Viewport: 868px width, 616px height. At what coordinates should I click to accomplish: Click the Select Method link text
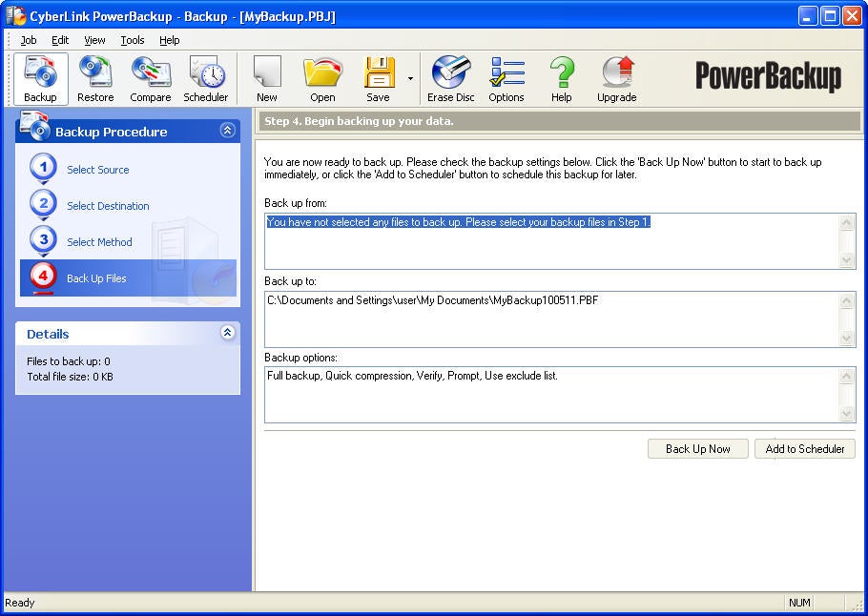coord(99,242)
